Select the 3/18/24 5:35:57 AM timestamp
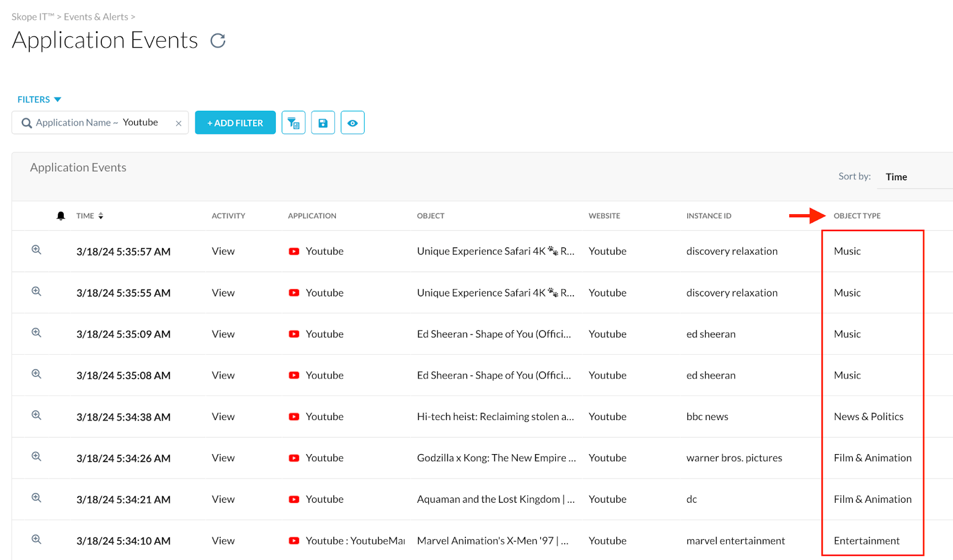This screenshot has height=560, width=953. click(123, 252)
